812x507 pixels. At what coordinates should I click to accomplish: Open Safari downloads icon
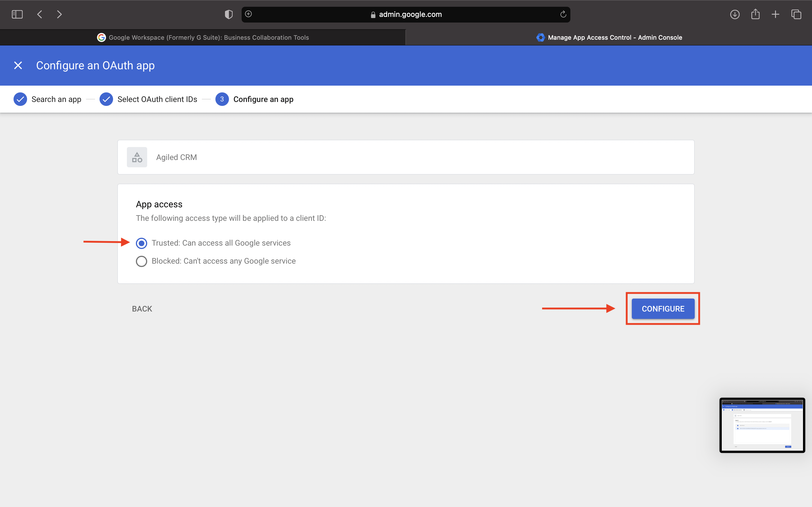735,14
